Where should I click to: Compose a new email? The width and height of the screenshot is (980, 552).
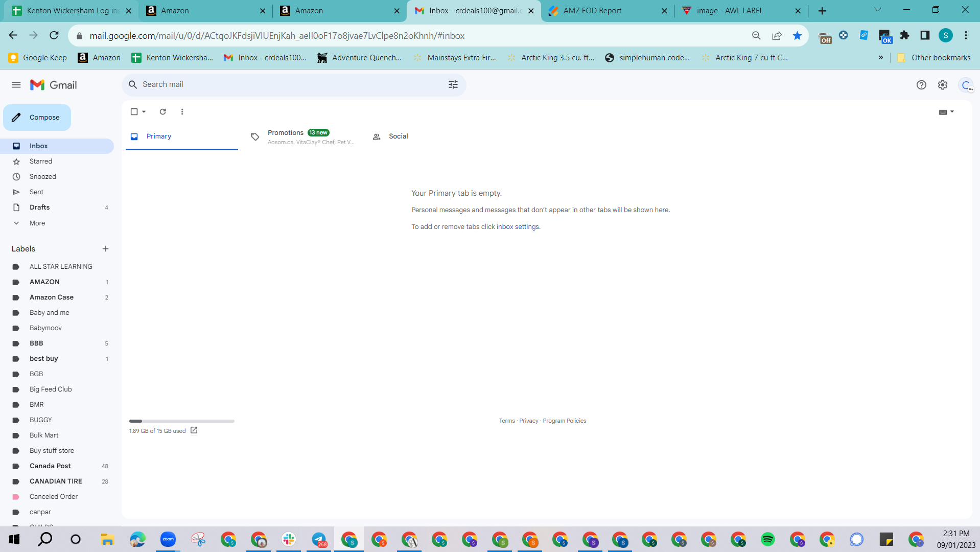(37, 118)
